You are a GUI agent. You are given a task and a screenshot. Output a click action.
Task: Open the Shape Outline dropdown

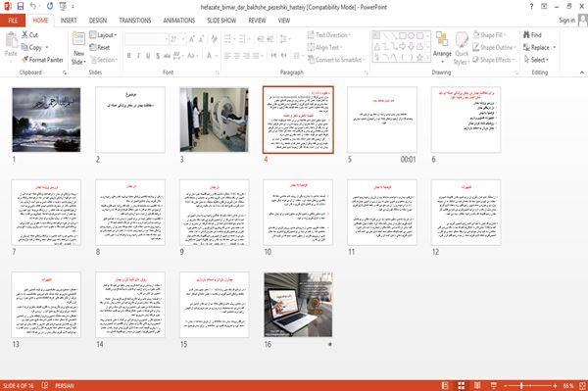pos(494,47)
